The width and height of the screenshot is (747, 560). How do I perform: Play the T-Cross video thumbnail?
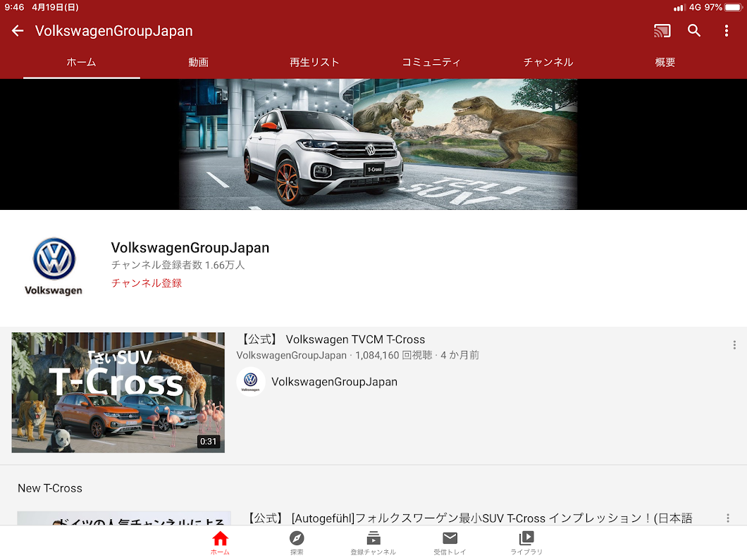coord(118,392)
